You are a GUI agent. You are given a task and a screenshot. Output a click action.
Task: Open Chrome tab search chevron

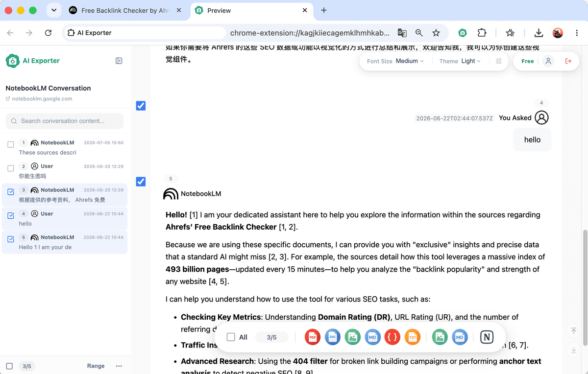(53, 10)
